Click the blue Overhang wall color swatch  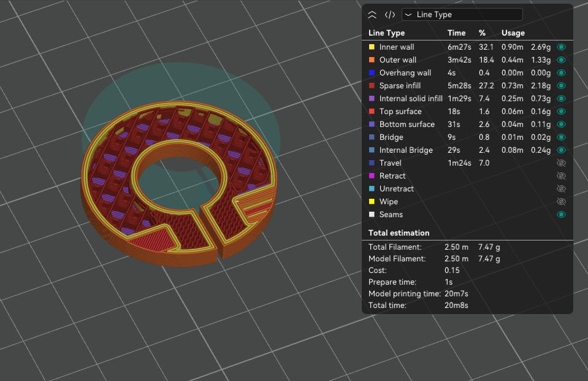[372, 72]
